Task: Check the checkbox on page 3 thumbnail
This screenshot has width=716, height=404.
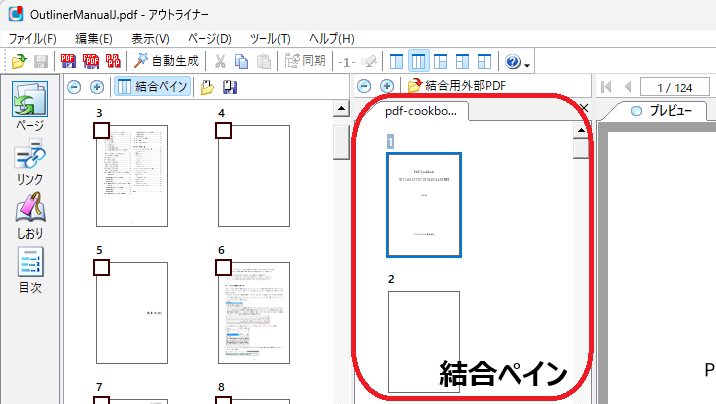Action: [101, 130]
